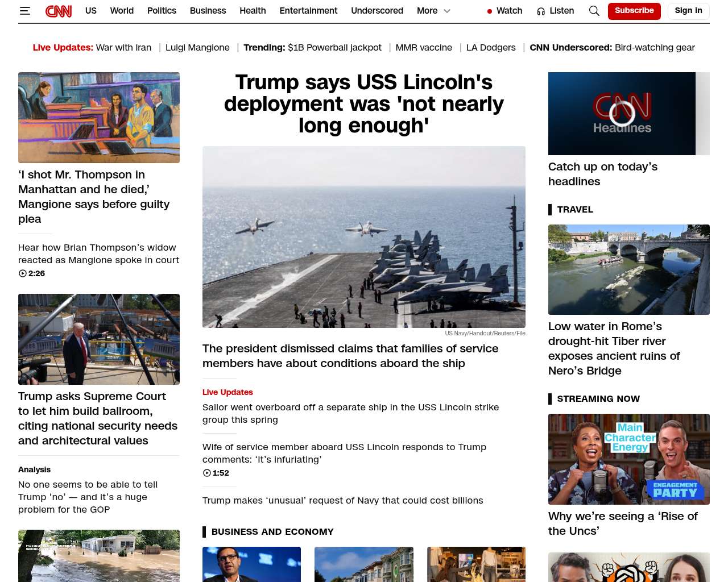The height and width of the screenshot is (582, 728).
Task: Click the aircraft carrier flight deck photo
Action: click(x=364, y=237)
